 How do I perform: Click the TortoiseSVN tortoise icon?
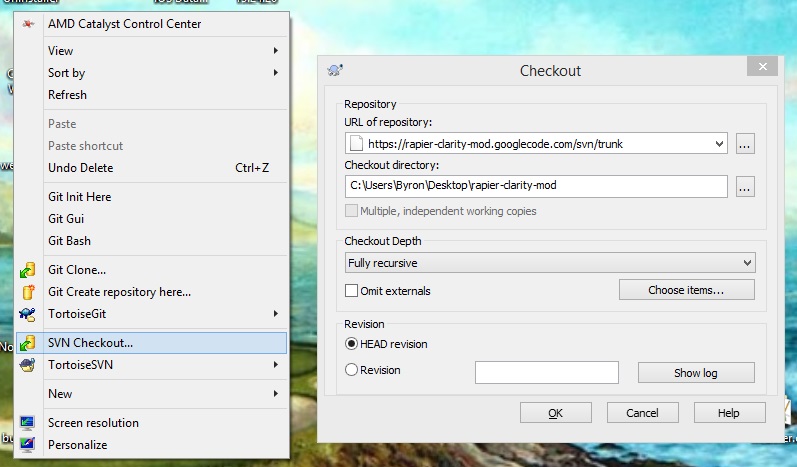[x=27, y=365]
